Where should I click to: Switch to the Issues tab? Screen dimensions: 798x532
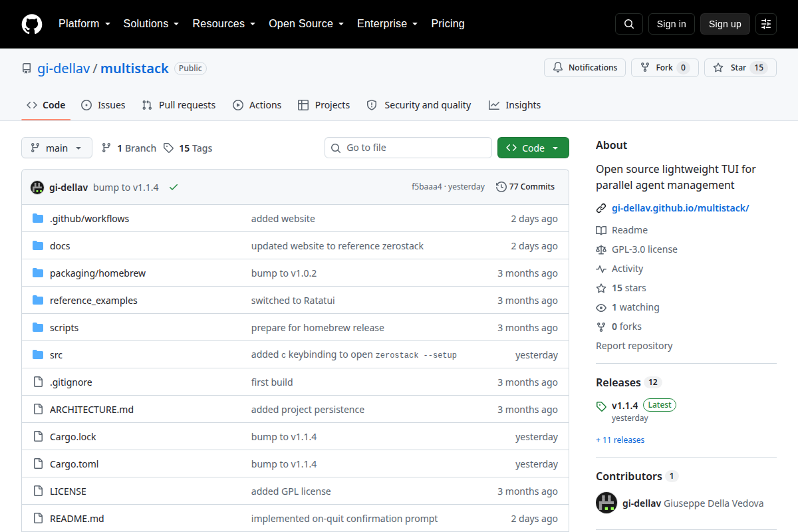[x=103, y=105]
